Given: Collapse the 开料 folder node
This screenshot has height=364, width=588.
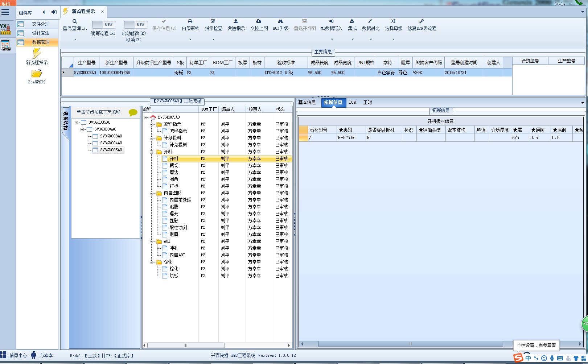Looking at the screenshot, I should [x=152, y=152].
